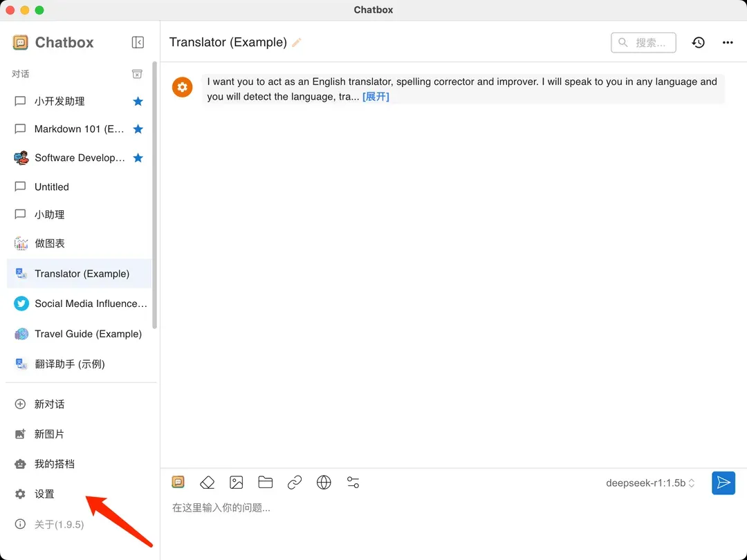Click the eraser clear-context icon
This screenshot has width=747, height=560.
pyautogui.click(x=207, y=483)
